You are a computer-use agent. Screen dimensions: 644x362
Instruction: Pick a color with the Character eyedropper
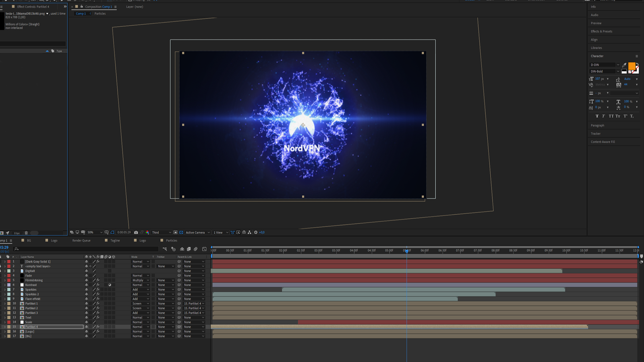point(624,65)
